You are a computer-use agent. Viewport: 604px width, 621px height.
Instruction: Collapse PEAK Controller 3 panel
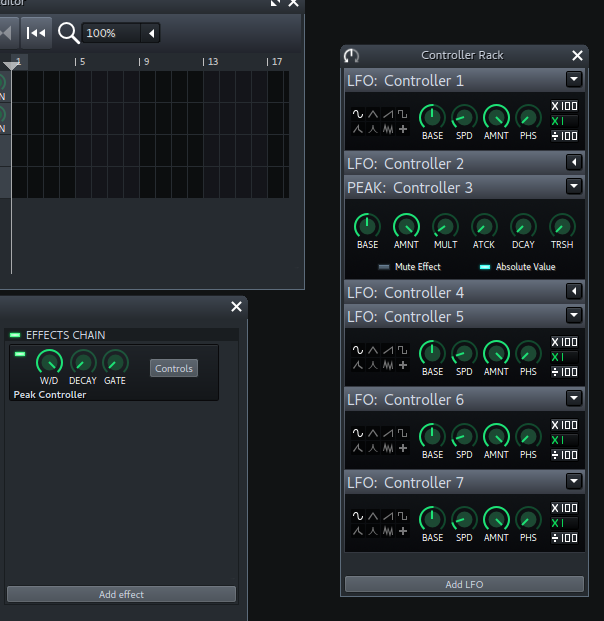(574, 186)
